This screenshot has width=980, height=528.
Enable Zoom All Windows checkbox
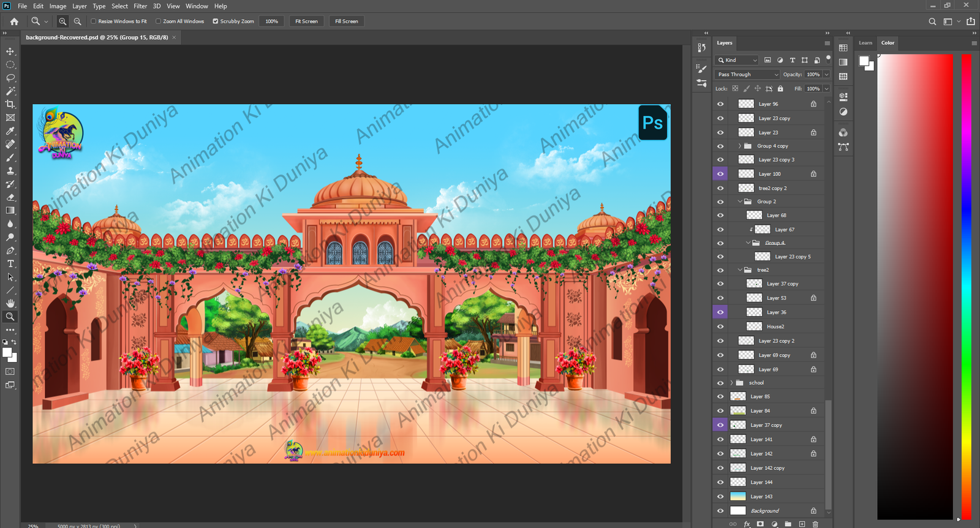(x=158, y=21)
